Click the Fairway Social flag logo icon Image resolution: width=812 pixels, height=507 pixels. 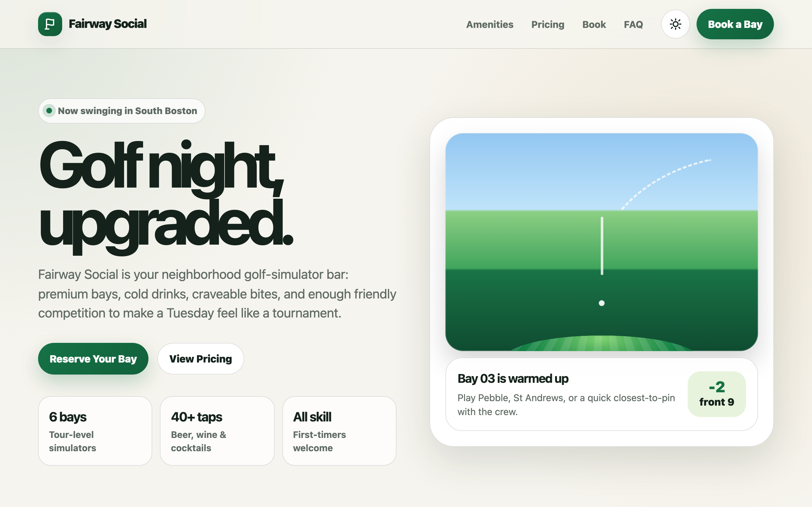click(x=50, y=24)
